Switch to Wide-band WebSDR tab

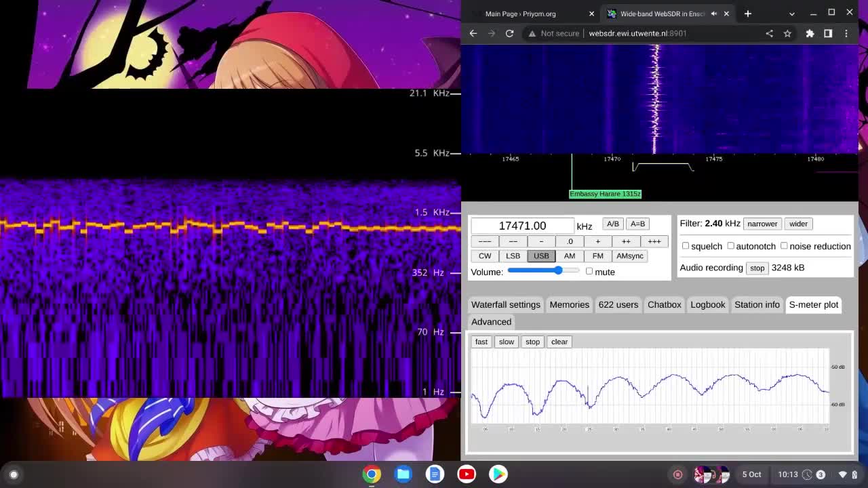pos(668,14)
